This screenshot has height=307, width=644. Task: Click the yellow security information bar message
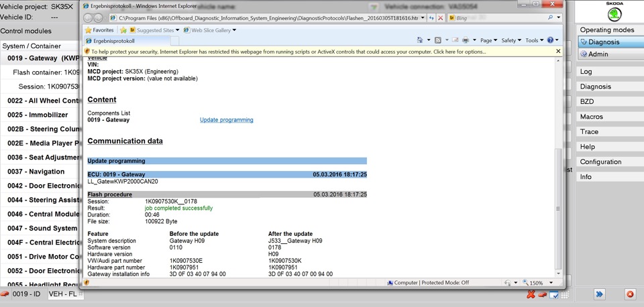[x=288, y=52]
